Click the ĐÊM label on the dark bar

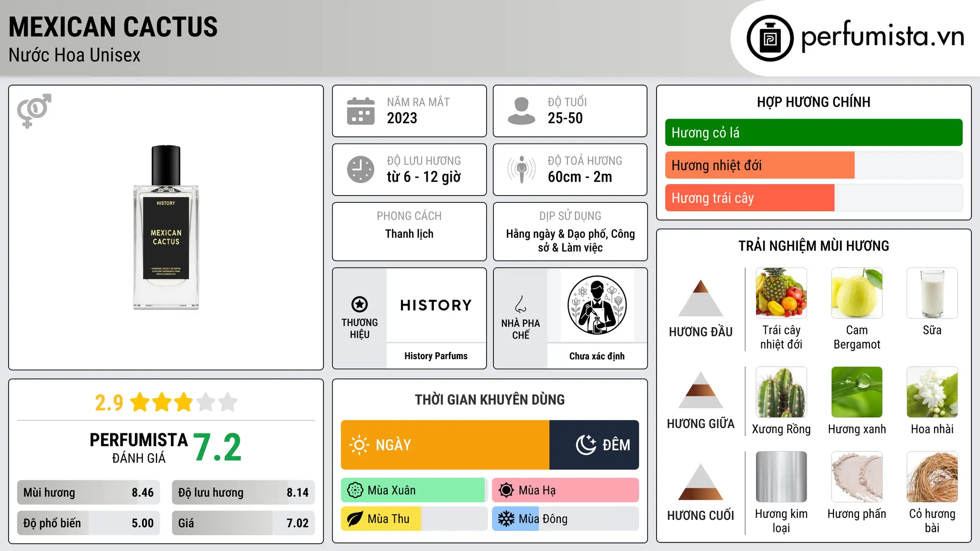pos(616,445)
